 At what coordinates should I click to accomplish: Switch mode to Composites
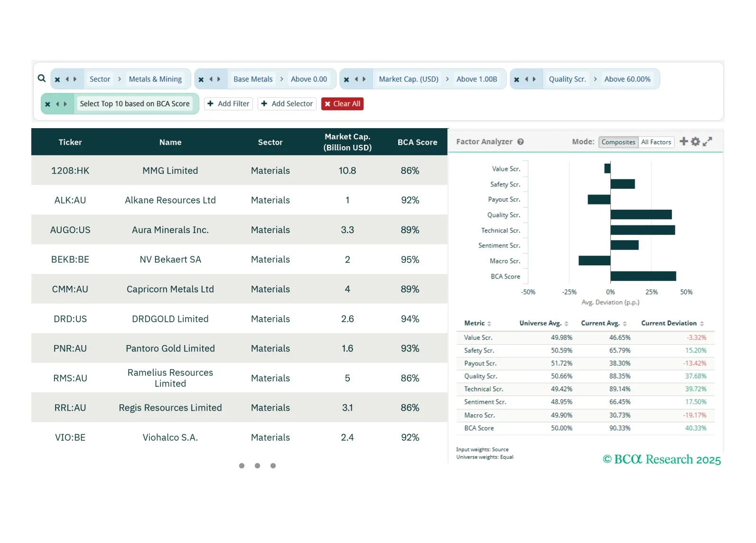[618, 142]
